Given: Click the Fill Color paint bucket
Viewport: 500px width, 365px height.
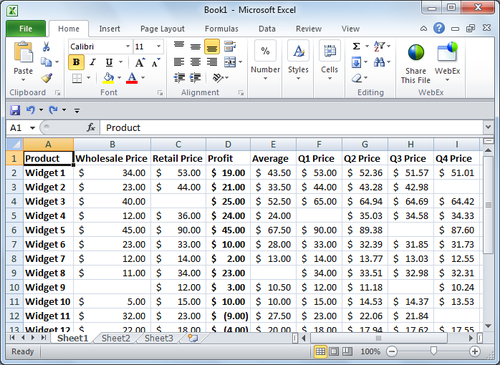Looking at the screenshot, I should pos(108,78).
